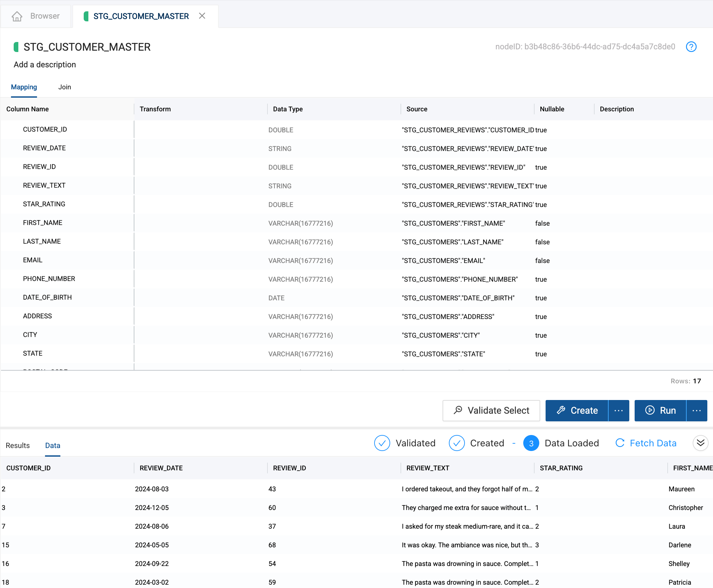Click the help question mark icon
Viewport: 713px width, 588px height.
[x=691, y=47]
